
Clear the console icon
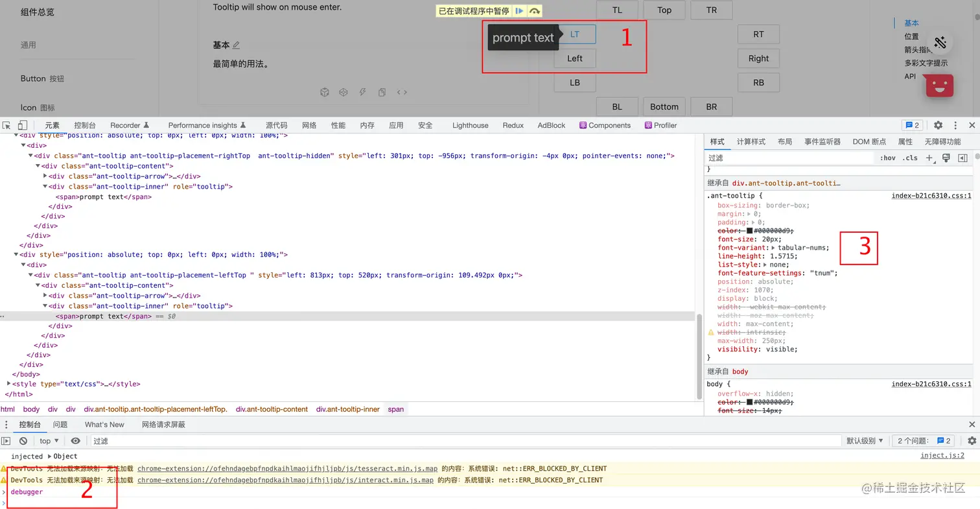[23, 441]
